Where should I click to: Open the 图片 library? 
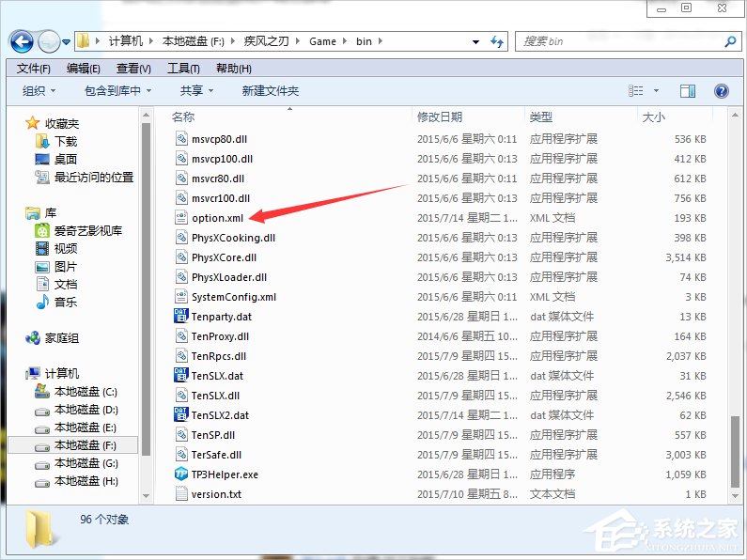coord(66,267)
